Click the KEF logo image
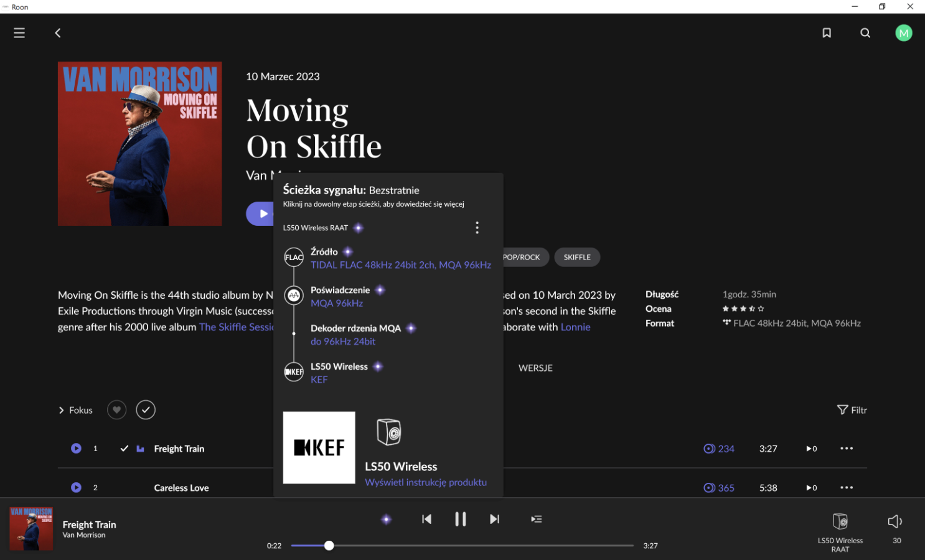 tap(319, 447)
